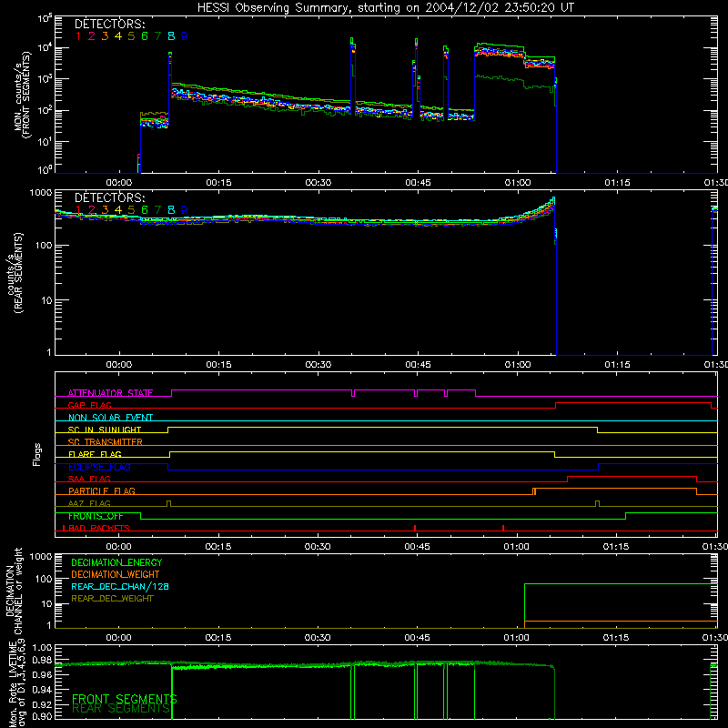Image resolution: width=728 pixels, height=728 pixels.
Task: Click the DETECTORS: heading in the front segments plot
Action: tap(109, 25)
